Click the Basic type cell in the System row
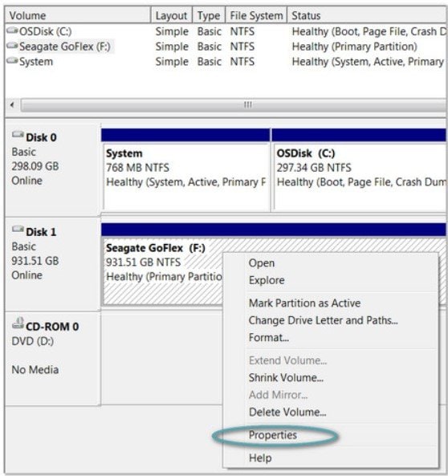 (210, 62)
